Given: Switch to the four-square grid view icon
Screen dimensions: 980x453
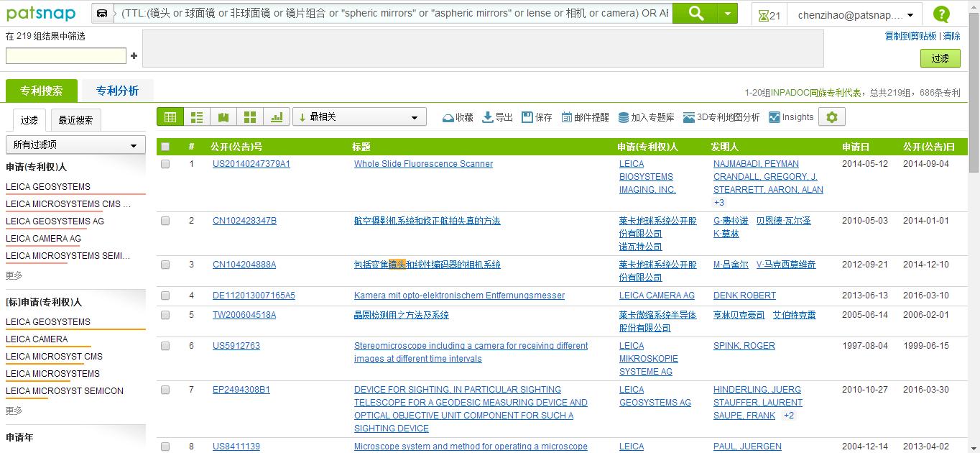Looking at the screenshot, I should tap(250, 117).
